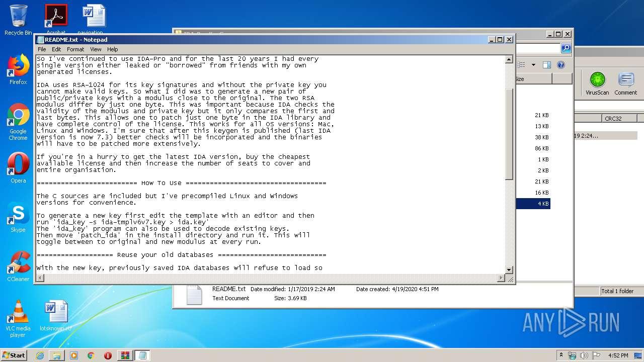644x362 pixels.
Task: Change view with Explorer's view icon
Action: (521, 65)
